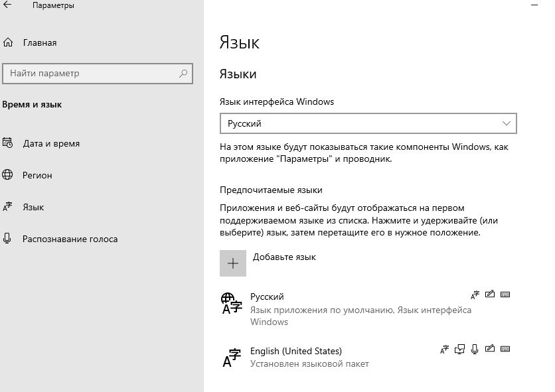Click the keyboard icon on English row

(x=505, y=349)
